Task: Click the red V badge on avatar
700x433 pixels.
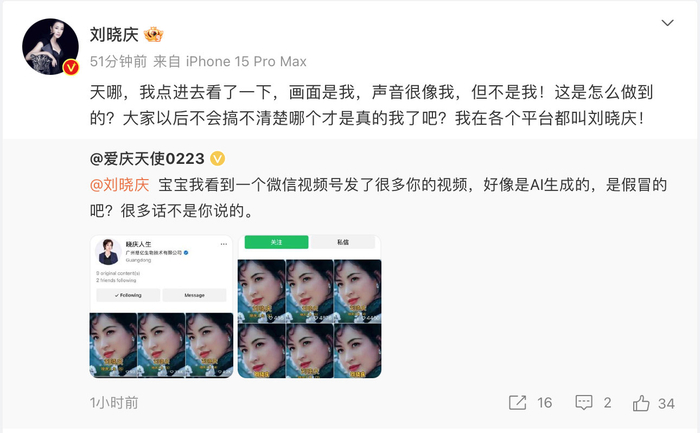Action: tap(71, 67)
